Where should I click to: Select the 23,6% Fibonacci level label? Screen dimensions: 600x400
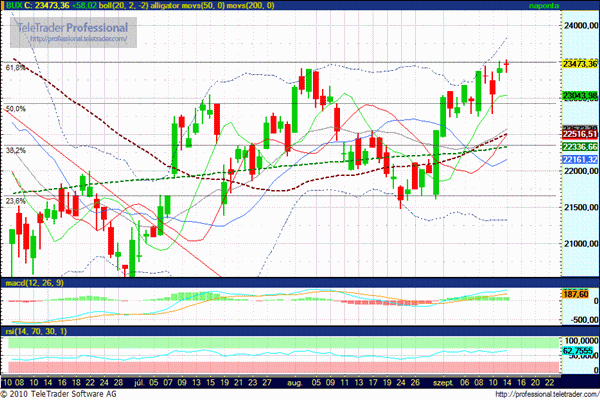click(16, 201)
